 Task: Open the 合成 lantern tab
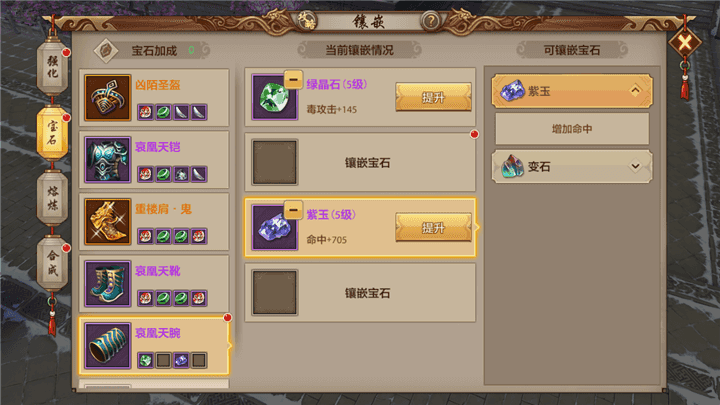pos(52,263)
